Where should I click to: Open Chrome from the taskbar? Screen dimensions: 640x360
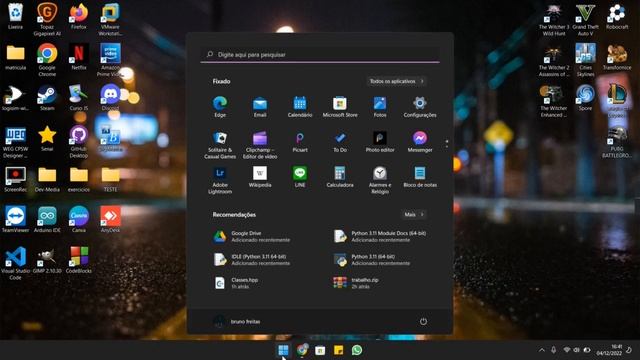click(302, 350)
